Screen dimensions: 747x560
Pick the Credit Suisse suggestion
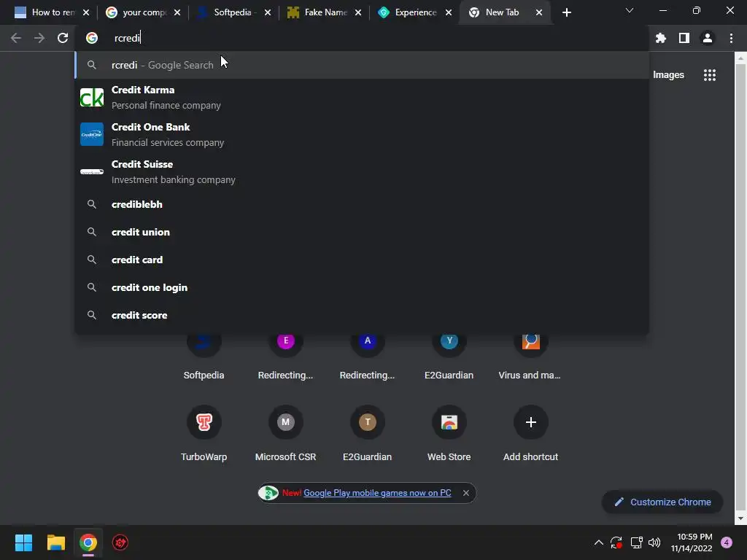click(x=362, y=172)
